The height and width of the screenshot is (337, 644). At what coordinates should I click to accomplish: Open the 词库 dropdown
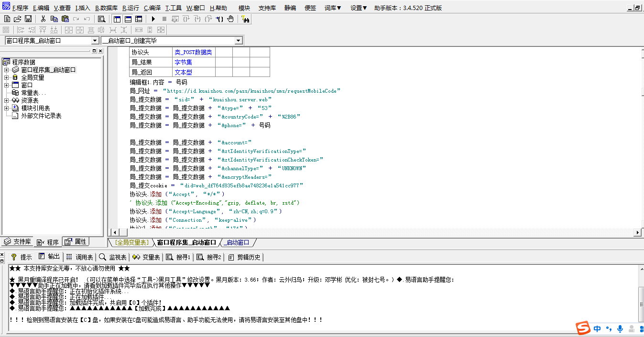coord(333,8)
